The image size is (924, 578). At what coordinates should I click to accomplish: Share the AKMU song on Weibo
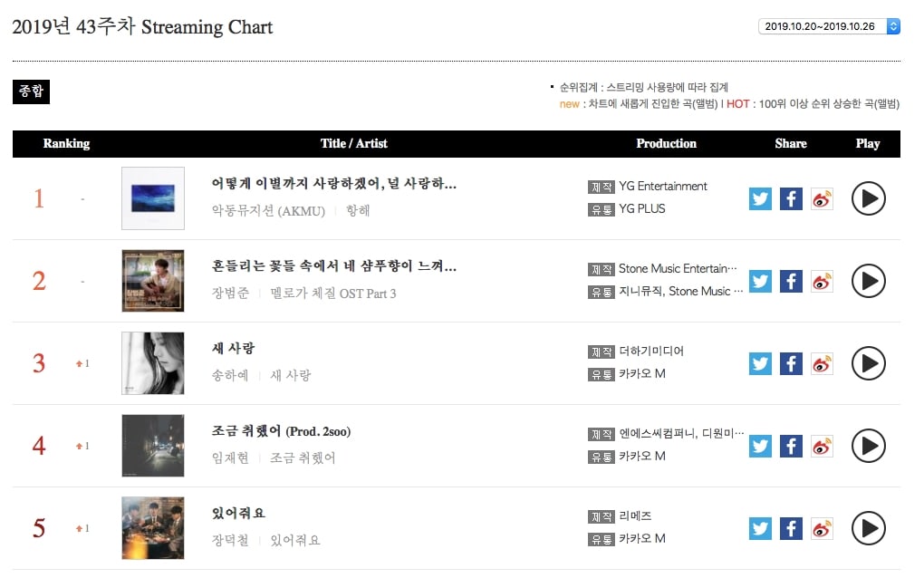point(822,198)
